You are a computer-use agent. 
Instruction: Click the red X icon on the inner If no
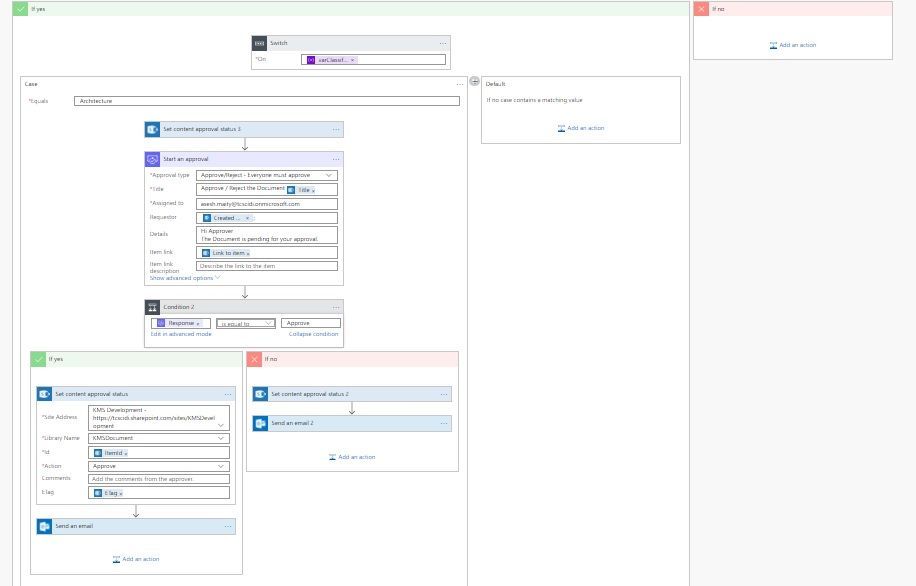click(254, 359)
